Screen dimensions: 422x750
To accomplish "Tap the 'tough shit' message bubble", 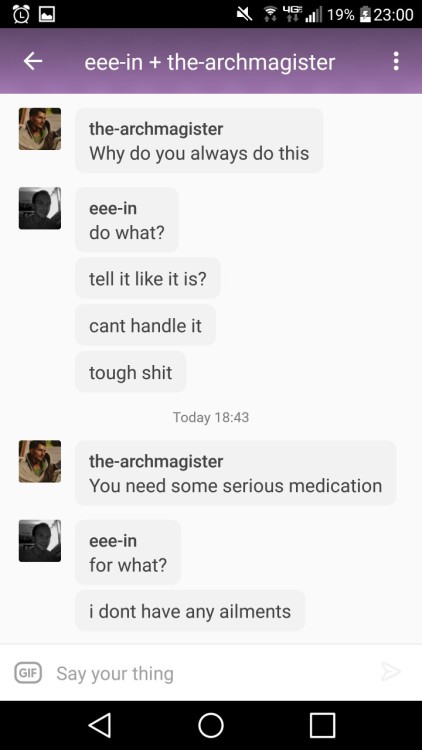I will [x=131, y=372].
